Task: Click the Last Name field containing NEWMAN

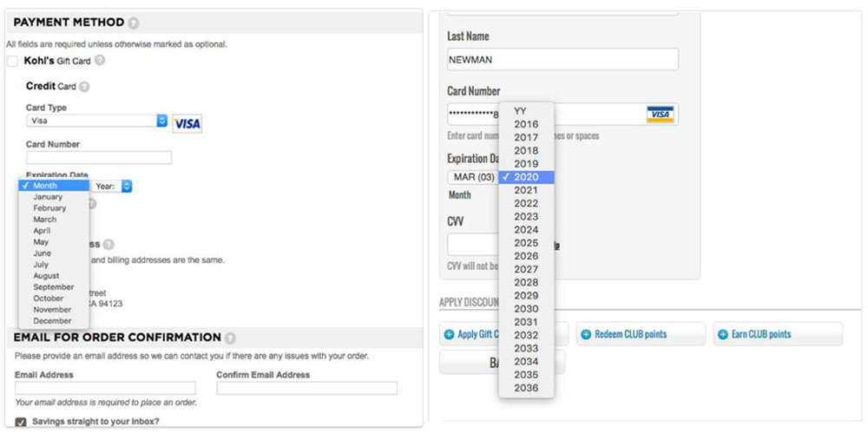Action: tap(563, 59)
